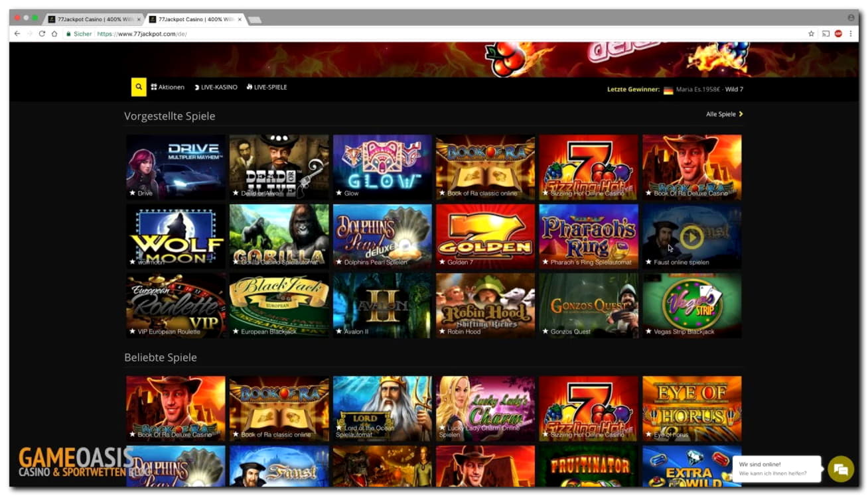This screenshot has width=868, height=496.
Task: Open the European Blackjack thumbnail
Action: coord(279,306)
